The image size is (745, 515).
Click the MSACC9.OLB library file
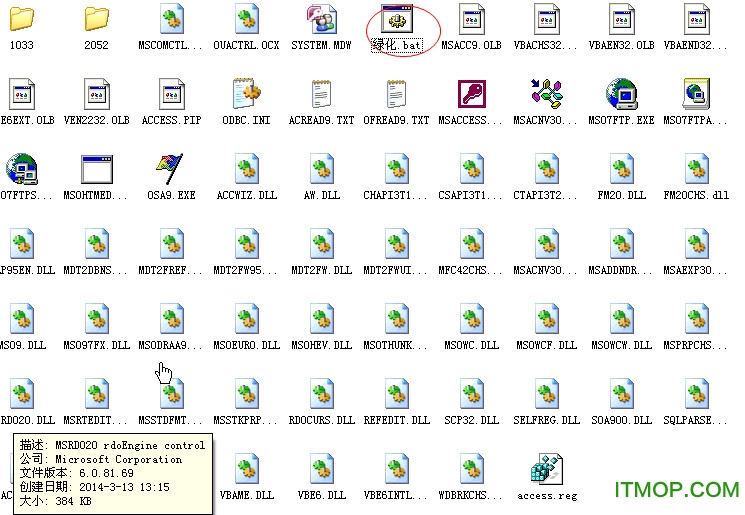pyautogui.click(x=471, y=20)
